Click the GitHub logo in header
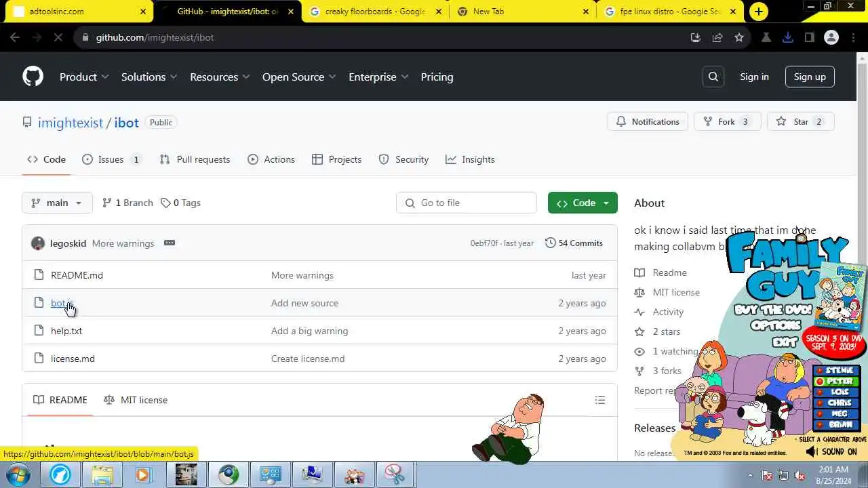Screen dimensions: 868x488 [x=33, y=77]
